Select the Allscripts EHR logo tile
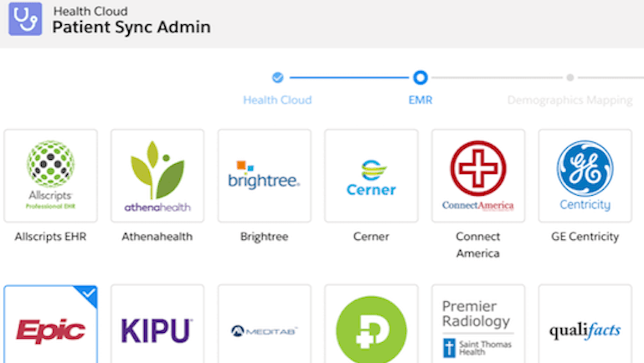Image resolution: width=644 pixels, height=363 pixels. [x=50, y=176]
